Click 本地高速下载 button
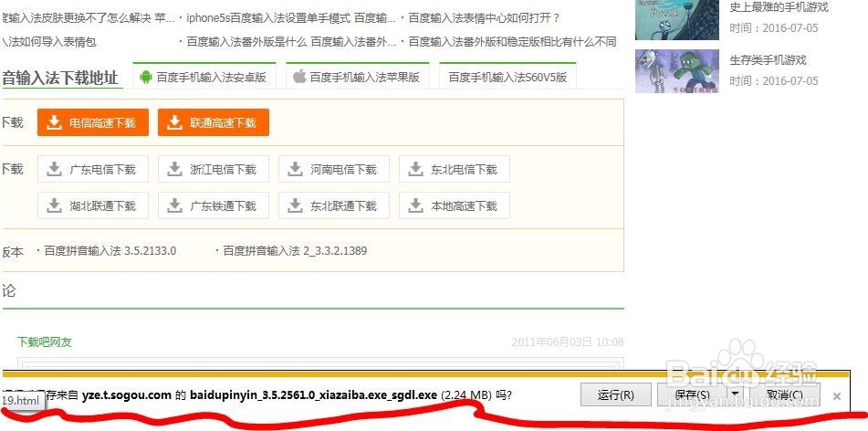This screenshot has height=431, width=868. 455,205
